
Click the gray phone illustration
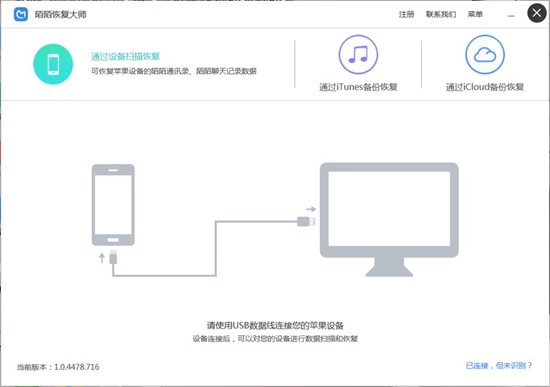113,205
